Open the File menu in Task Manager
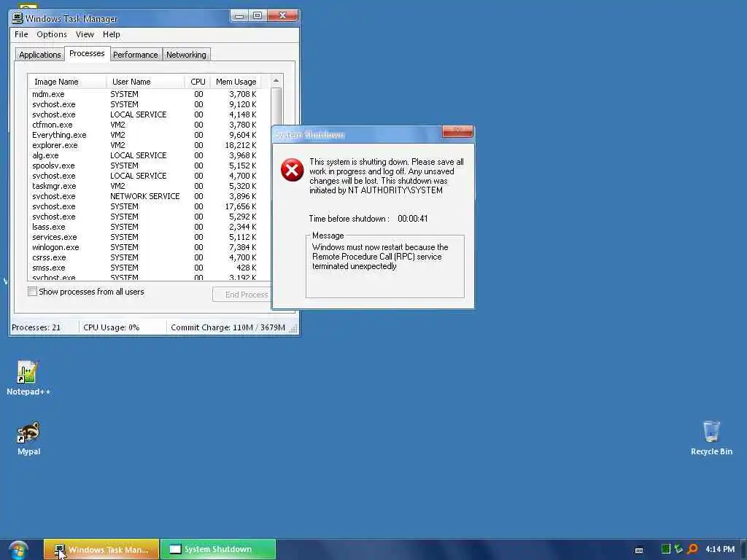747x560 pixels. [x=21, y=34]
